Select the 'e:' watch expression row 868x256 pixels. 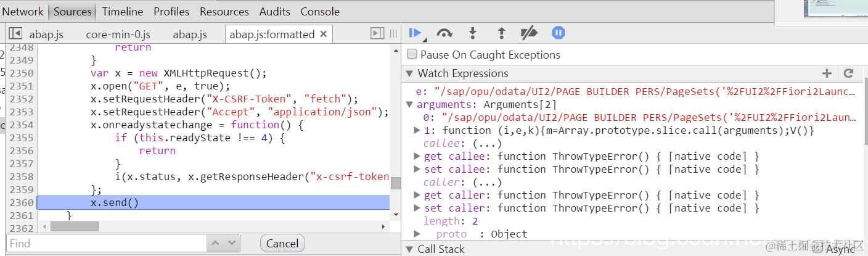point(635,91)
